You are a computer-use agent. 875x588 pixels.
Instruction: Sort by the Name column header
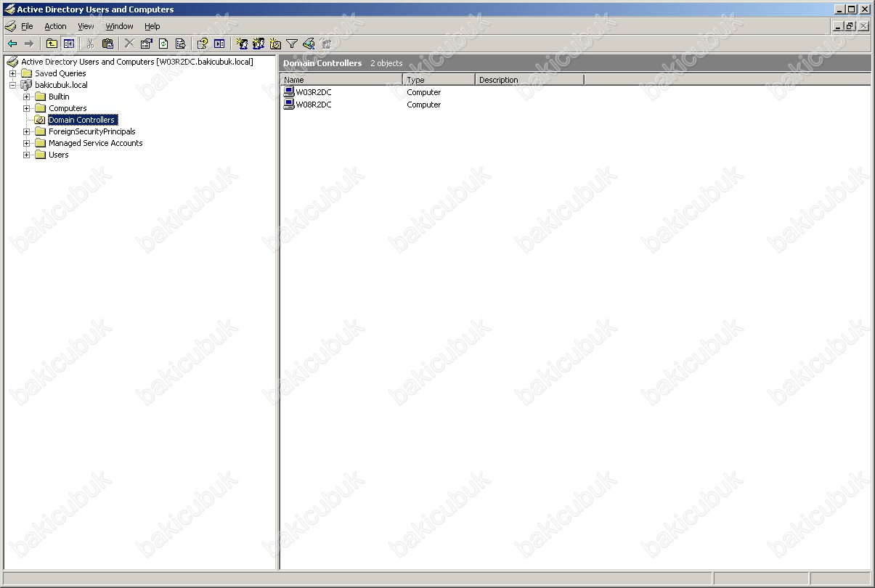341,80
